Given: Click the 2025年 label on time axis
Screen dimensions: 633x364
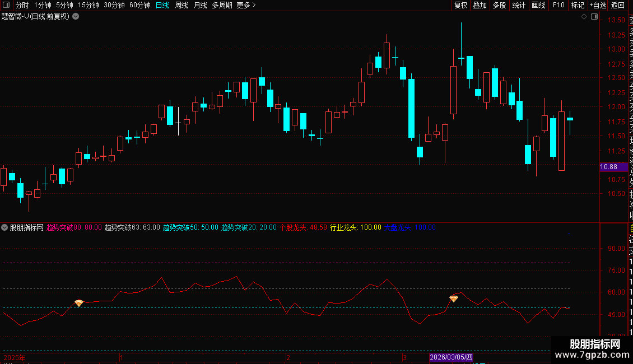Looking at the screenshot, I should [15, 357].
